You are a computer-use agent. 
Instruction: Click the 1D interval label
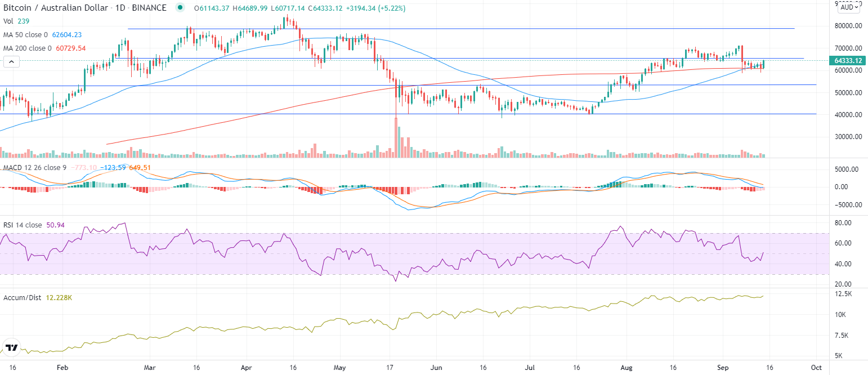pyautogui.click(x=120, y=8)
